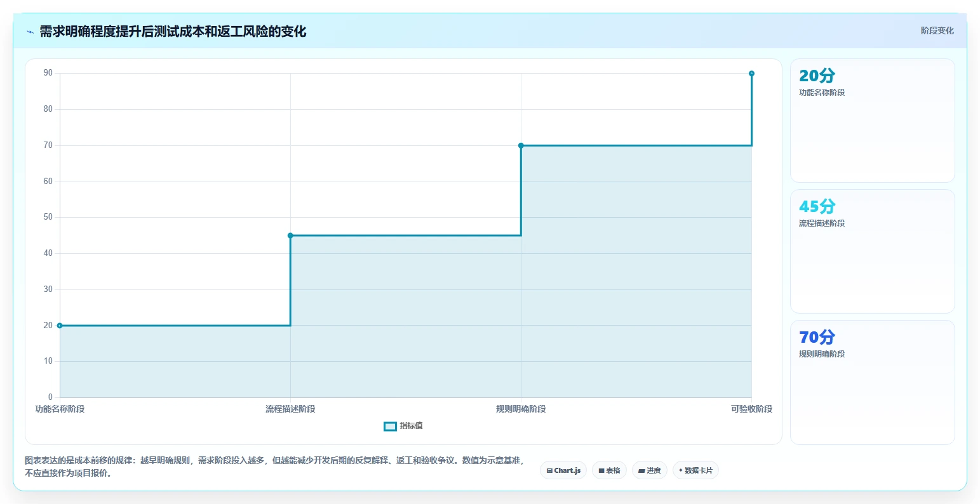The image size is (980, 504).
Task: Click the 功能名称阶段 x-axis label
Action: [x=60, y=409]
